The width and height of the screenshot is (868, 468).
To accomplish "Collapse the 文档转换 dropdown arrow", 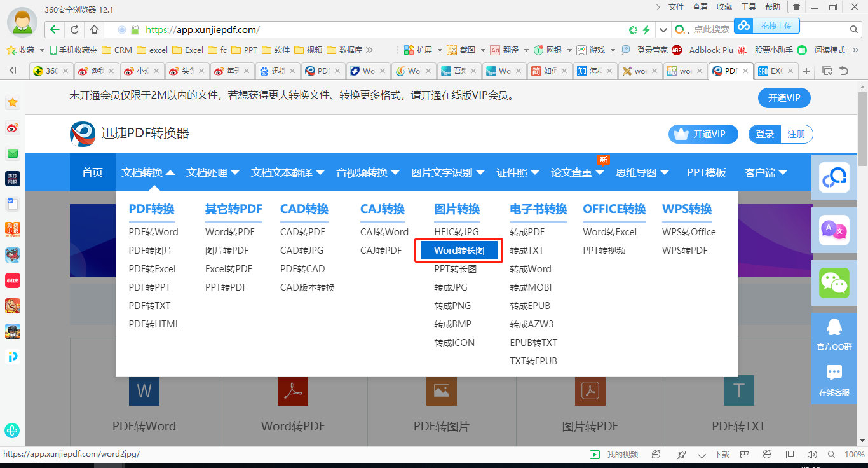I will 171,172.
